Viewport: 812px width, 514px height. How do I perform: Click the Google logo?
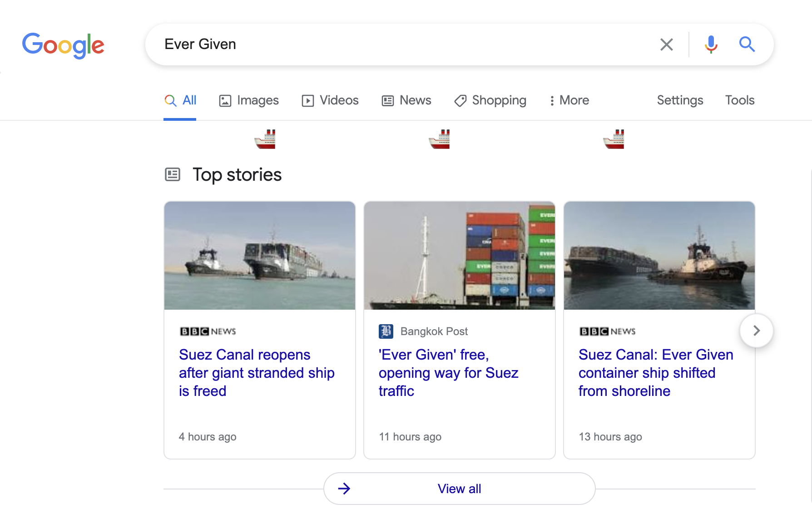pyautogui.click(x=63, y=45)
